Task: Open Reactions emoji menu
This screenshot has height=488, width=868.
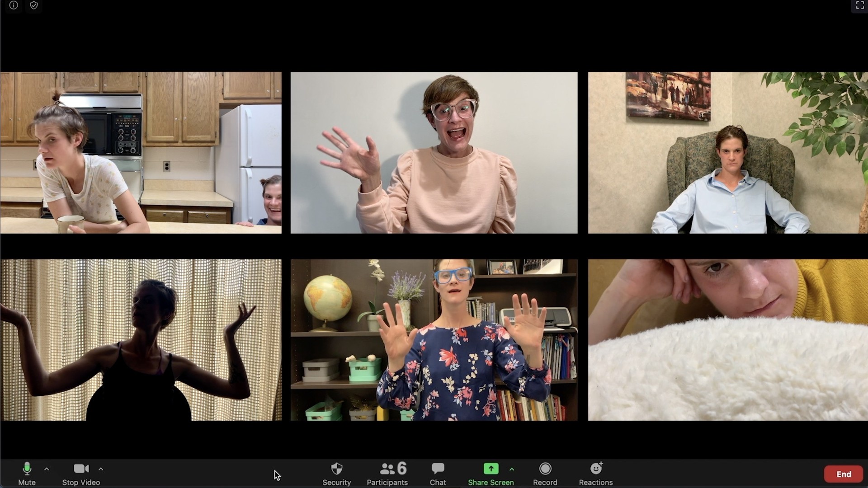Action: pyautogui.click(x=596, y=474)
